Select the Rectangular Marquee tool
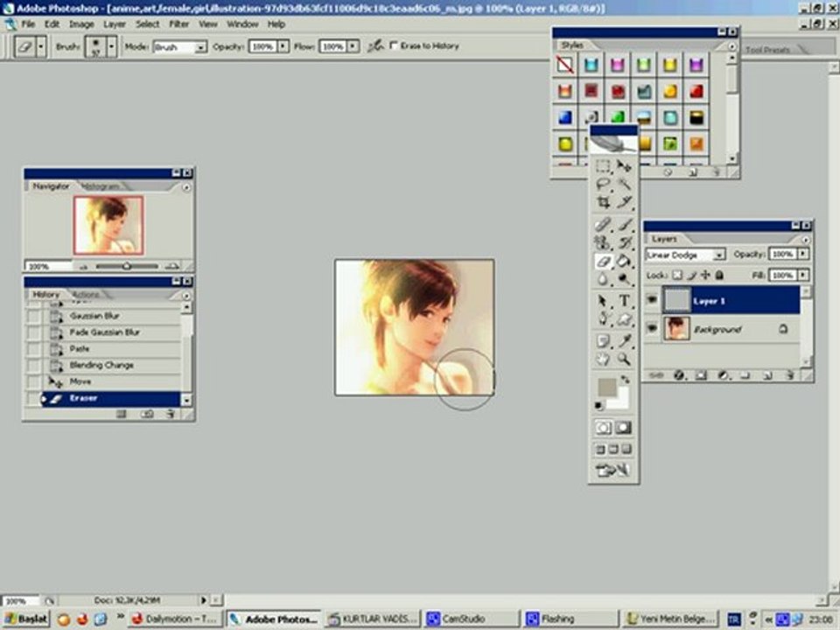 [x=603, y=166]
